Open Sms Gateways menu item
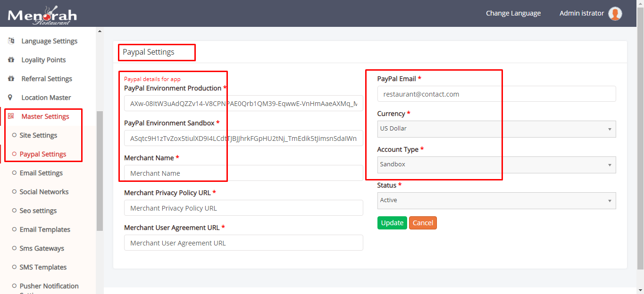This screenshot has height=294, width=644. pos(42,248)
